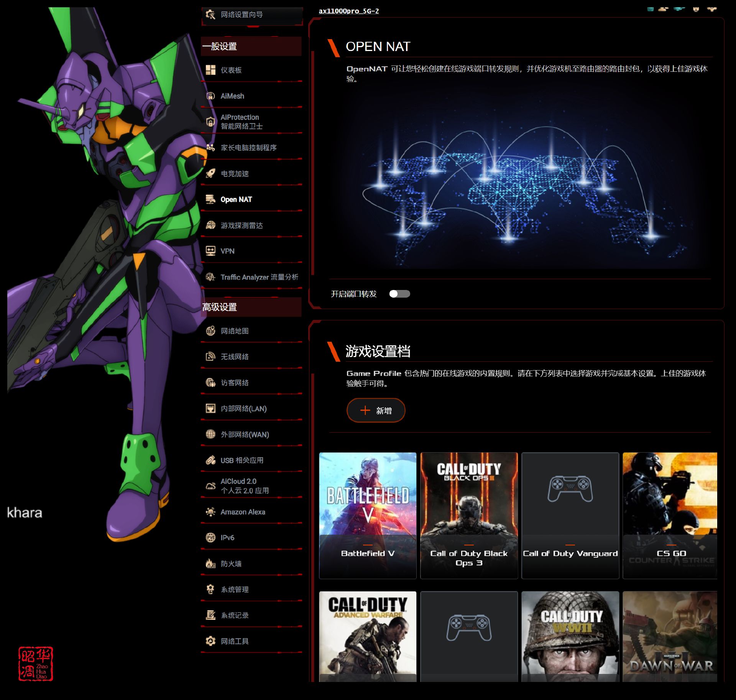Open the 系统管理 menu entry
The image size is (736, 700).
click(x=251, y=589)
